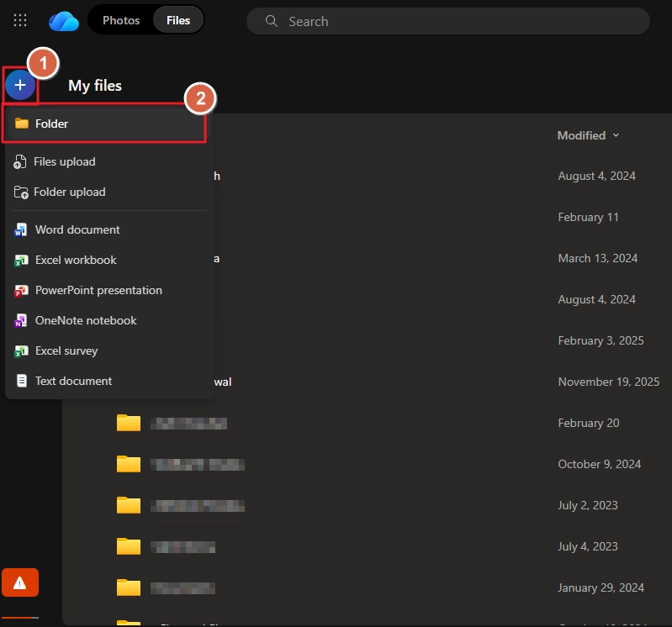
Task: Click the yellow Folder icon in menu
Action: pyautogui.click(x=21, y=124)
